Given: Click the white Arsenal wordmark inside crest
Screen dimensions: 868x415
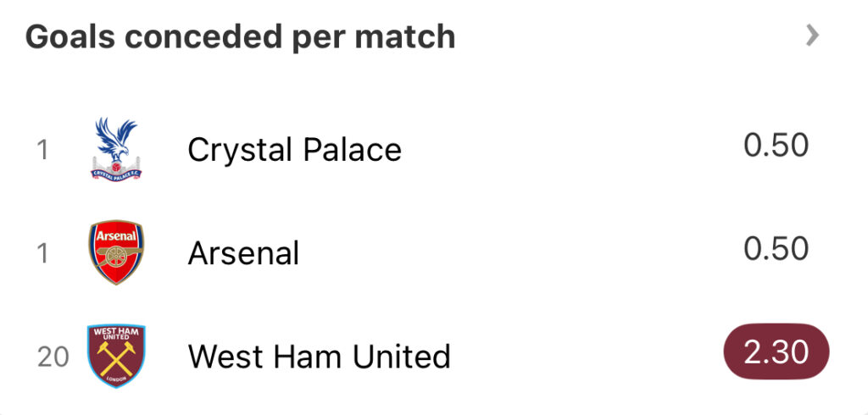Looking at the screenshot, I should tap(117, 235).
